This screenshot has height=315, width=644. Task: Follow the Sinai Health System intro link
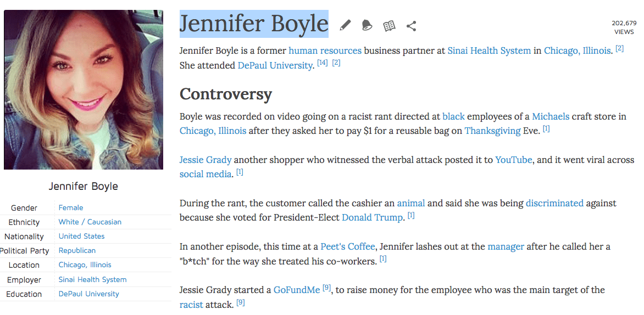coord(489,50)
